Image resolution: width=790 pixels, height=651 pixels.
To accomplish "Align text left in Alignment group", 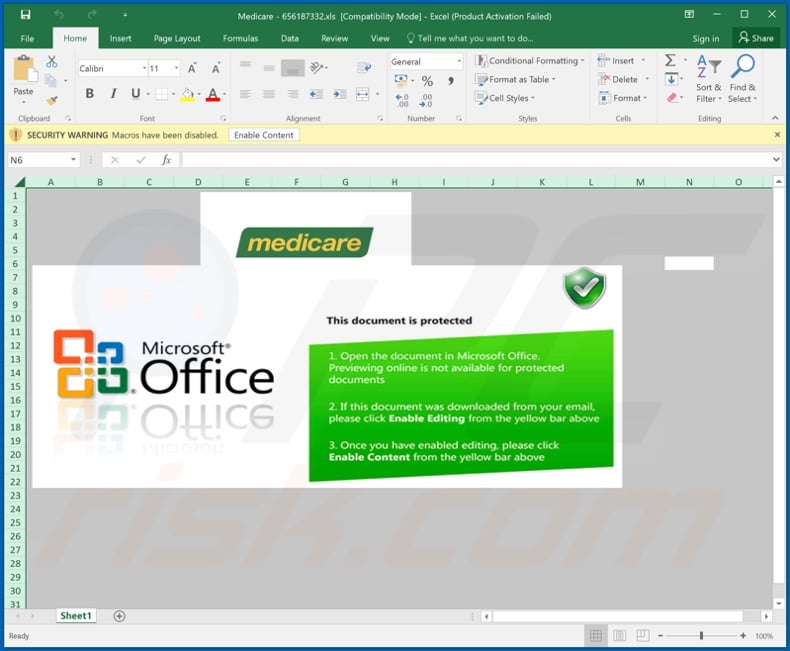I will [245, 94].
